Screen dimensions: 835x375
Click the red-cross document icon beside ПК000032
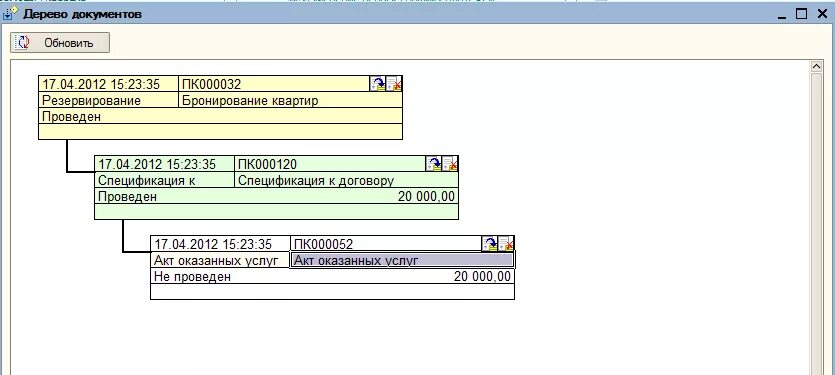(394, 84)
